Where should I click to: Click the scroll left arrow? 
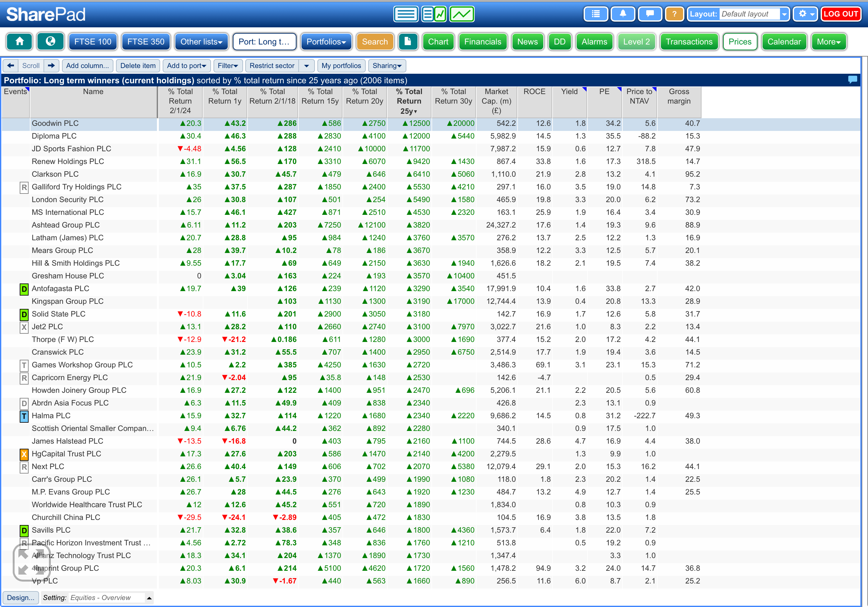click(x=10, y=66)
